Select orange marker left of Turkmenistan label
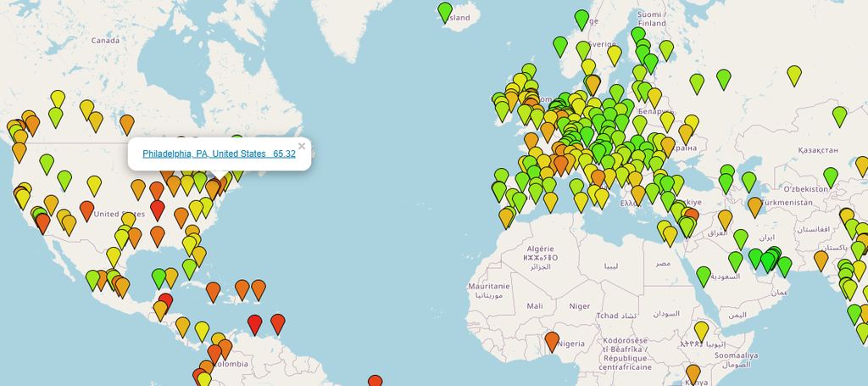The height and width of the screenshot is (386, 868). pyautogui.click(x=755, y=207)
